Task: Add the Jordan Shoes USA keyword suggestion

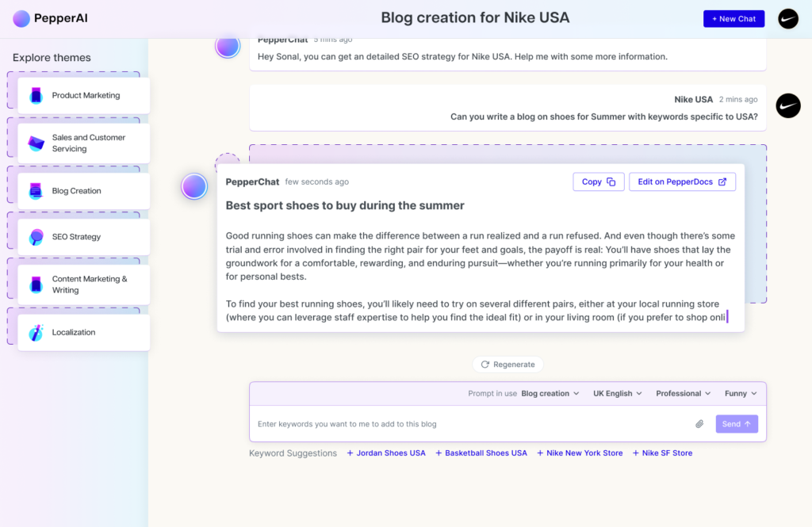Action: click(x=386, y=453)
